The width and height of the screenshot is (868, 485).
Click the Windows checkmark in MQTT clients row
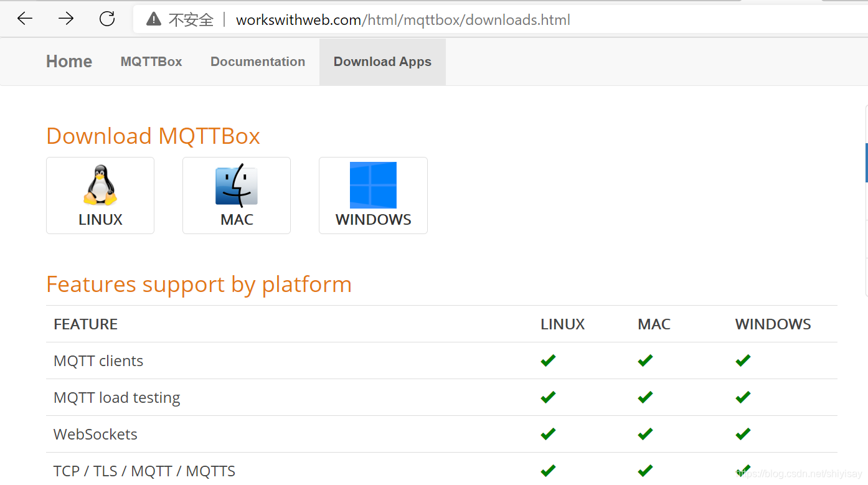pos(743,360)
